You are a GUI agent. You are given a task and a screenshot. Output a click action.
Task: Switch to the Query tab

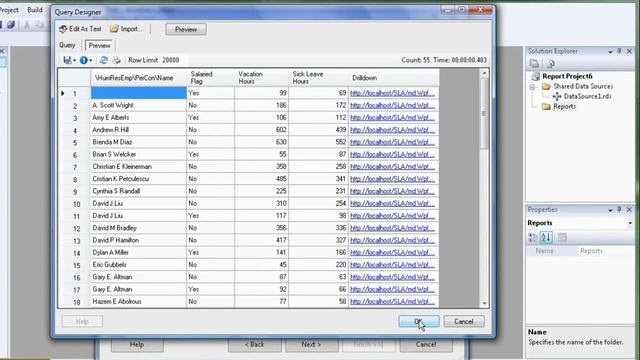(x=67, y=45)
